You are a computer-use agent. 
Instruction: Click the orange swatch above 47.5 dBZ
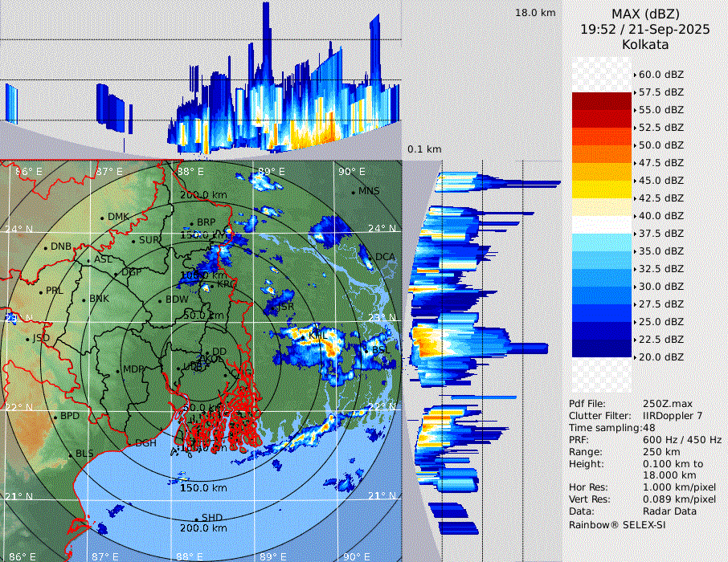point(602,154)
